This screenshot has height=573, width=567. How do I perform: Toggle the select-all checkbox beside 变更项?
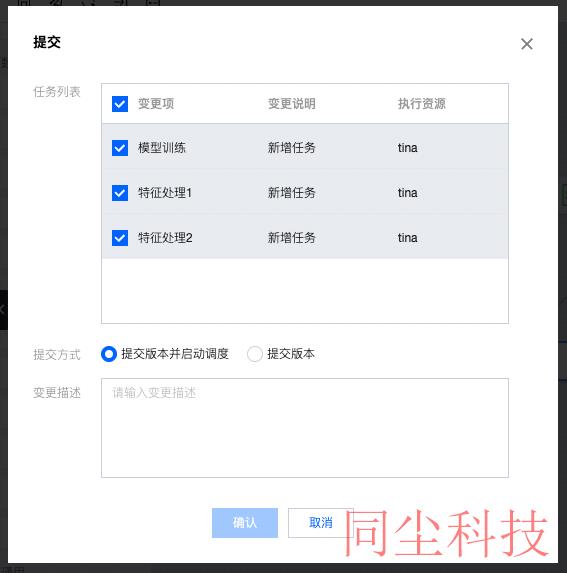click(x=120, y=104)
